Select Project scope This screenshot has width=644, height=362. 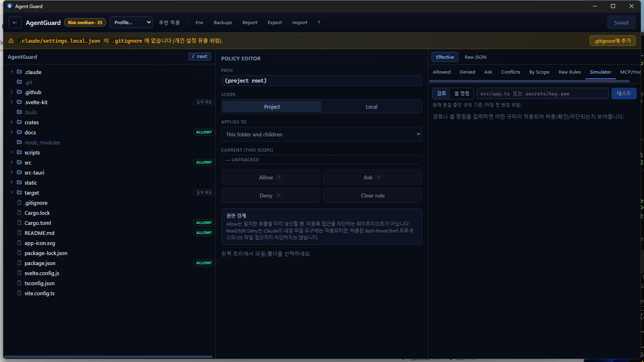[272, 107]
